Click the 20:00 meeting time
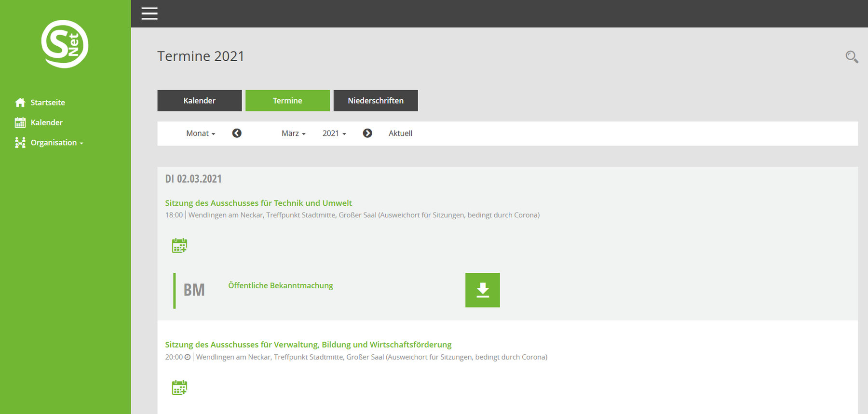 tap(174, 357)
